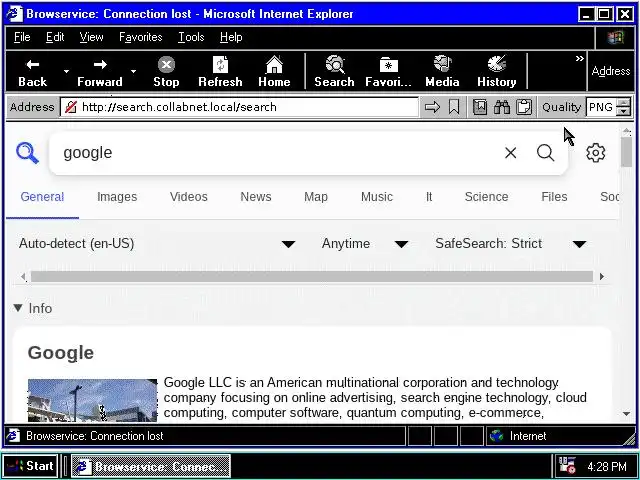Decrease Quality with the down stepper arrow
The image size is (640, 480).
[623, 112]
